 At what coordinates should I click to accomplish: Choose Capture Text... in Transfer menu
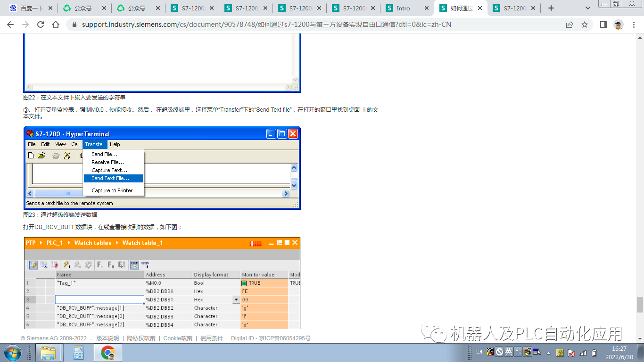coord(113,170)
